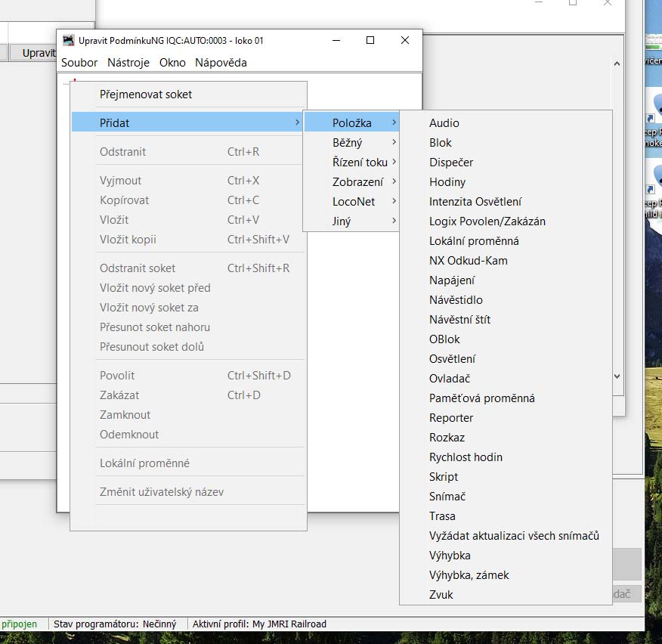This screenshot has width=662, height=644.
Task: Pick Snímač from the item list
Action: click(447, 497)
